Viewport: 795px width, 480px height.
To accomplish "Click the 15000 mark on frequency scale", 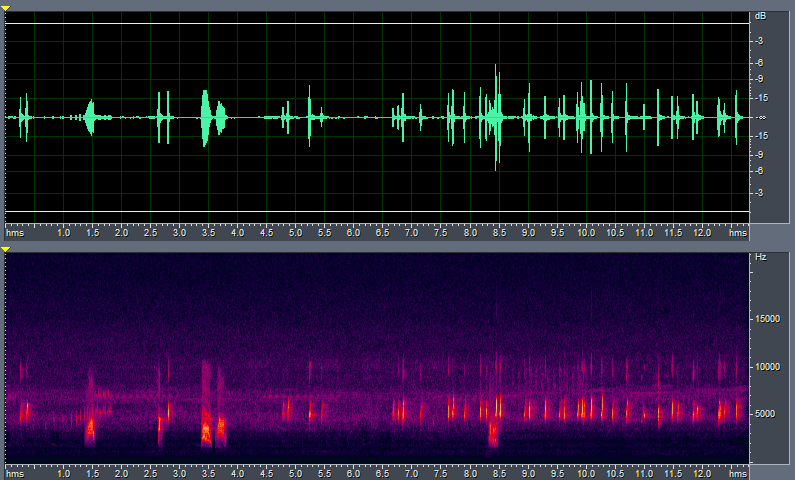I will [768, 319].
